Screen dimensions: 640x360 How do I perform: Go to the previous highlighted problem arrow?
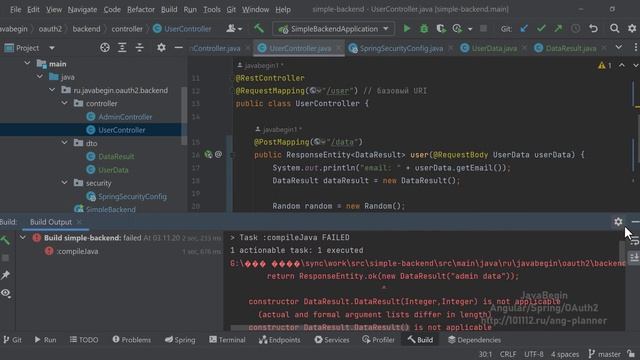622,65
